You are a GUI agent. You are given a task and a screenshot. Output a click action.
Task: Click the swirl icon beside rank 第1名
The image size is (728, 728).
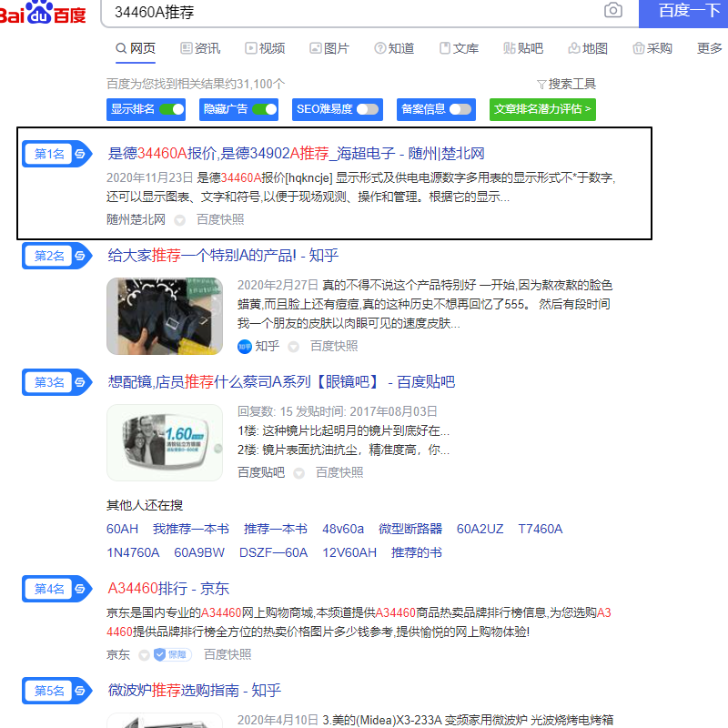click(80, 154)
